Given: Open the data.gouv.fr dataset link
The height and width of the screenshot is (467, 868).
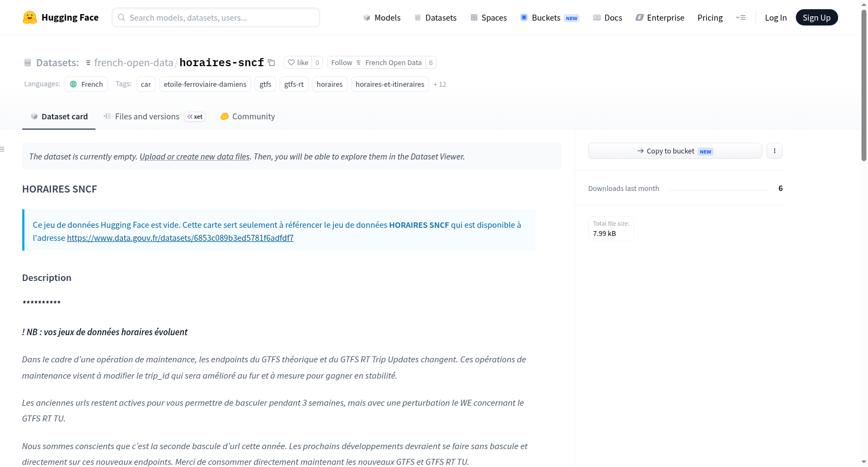Looking at the screenshot, I should pos(180,238).
